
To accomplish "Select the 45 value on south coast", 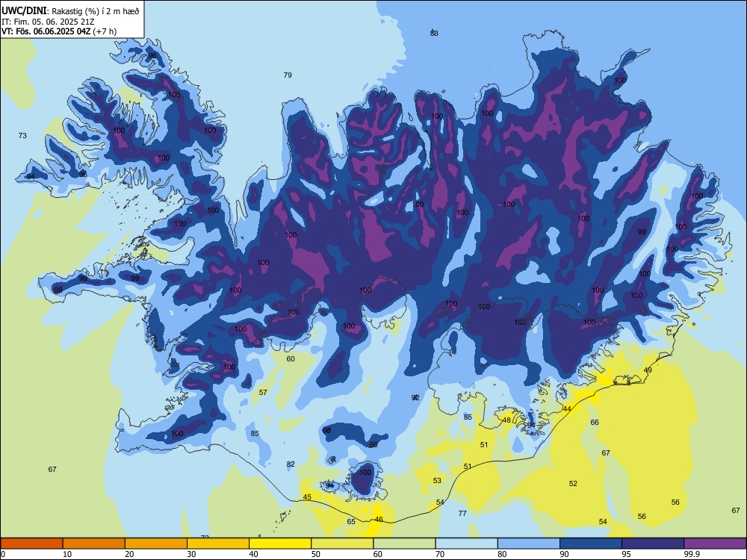I will tap(307, 497).
